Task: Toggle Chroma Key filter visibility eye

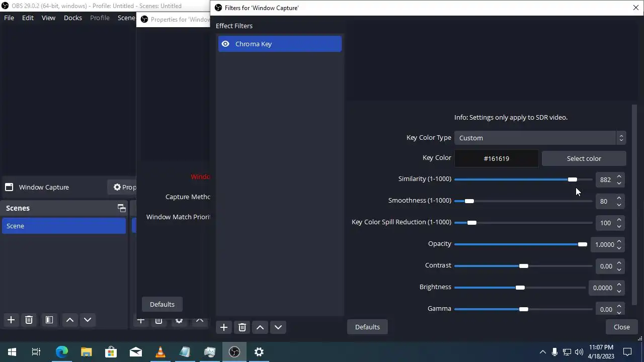Action: tap(225, 44)
